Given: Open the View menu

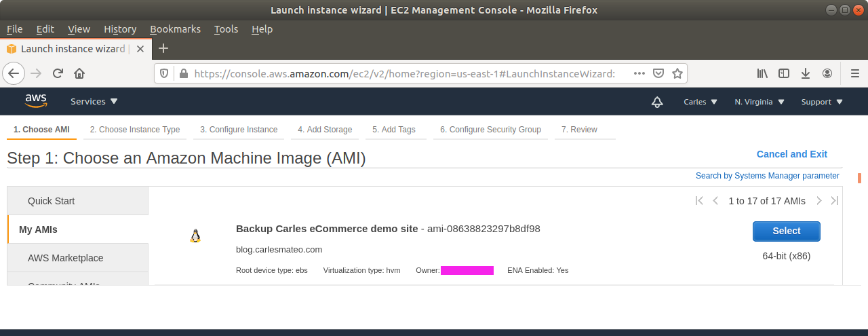Looking at the screenshot, I should coord(79,29).
